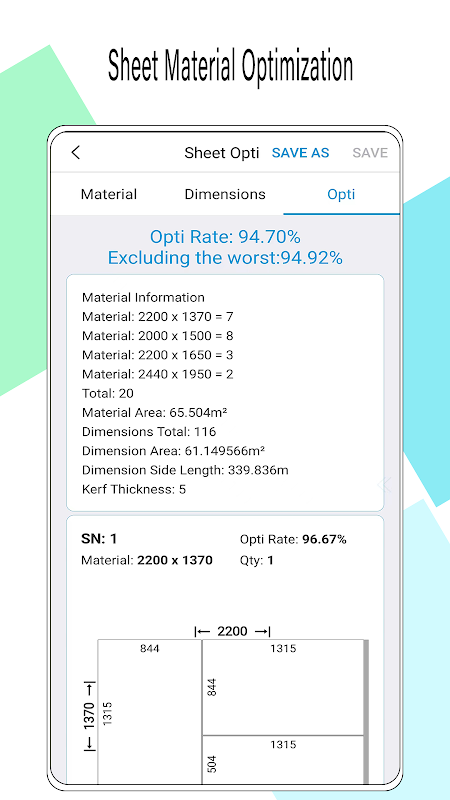Image resolution: width=450 pixels, height=800 pixels.
Task: Select the 844 x 1315 left panel piece
Action: point(149,711)
